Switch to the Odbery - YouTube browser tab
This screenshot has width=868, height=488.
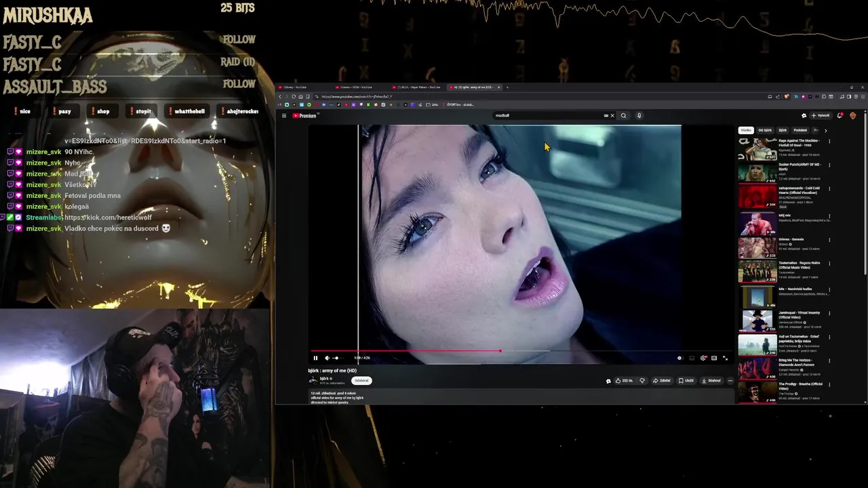(x=303, y=87)
